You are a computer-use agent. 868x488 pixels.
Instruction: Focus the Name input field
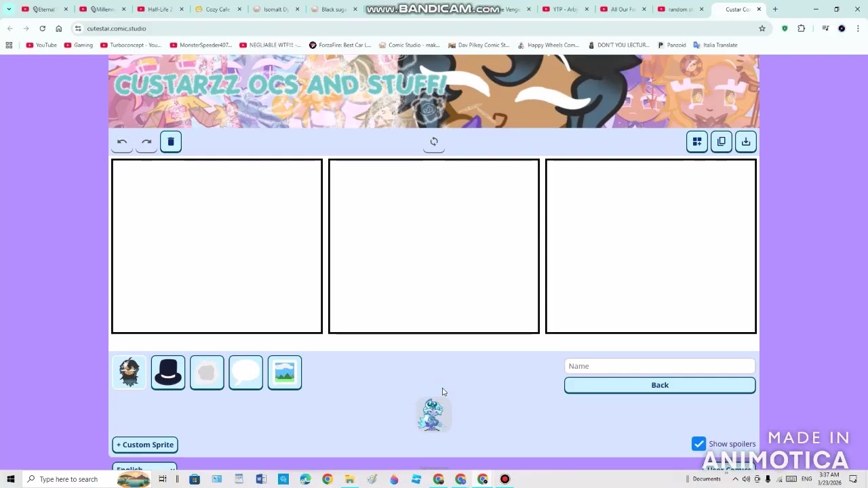pyautogui.click(x=660, y=366)
